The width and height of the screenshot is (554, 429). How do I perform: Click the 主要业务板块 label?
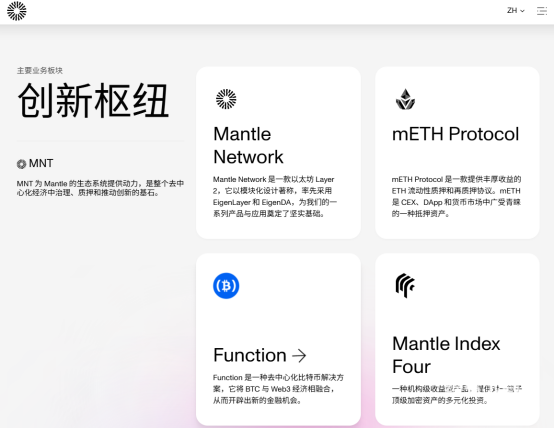point(40,70)
